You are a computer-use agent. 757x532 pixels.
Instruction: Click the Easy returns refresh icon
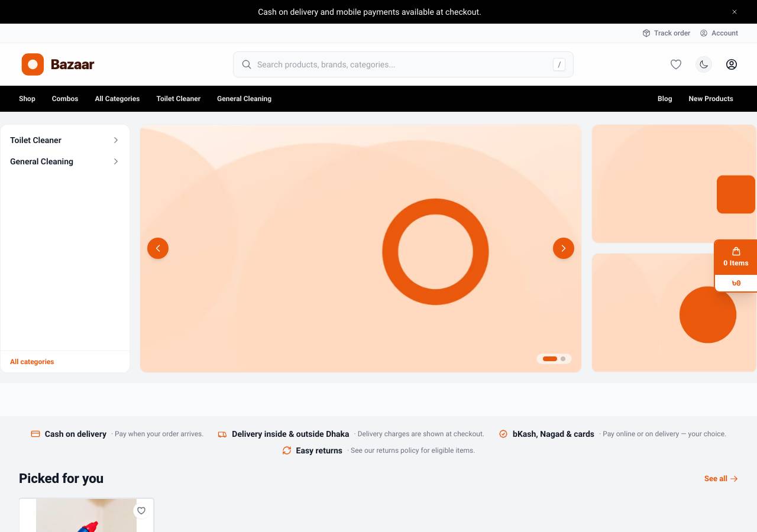(287, 450)
